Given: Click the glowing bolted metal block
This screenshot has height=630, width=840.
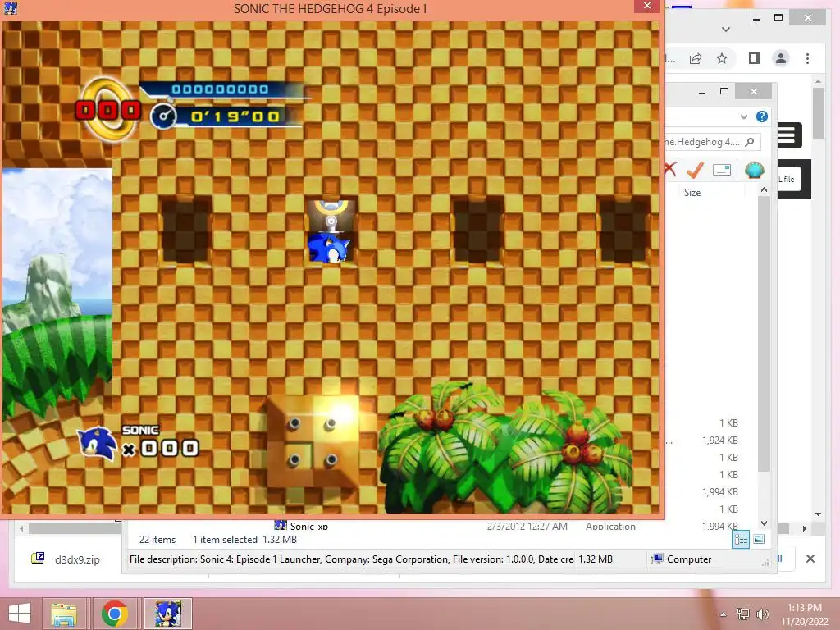Looking at the screenshot, I should point(313,441).
